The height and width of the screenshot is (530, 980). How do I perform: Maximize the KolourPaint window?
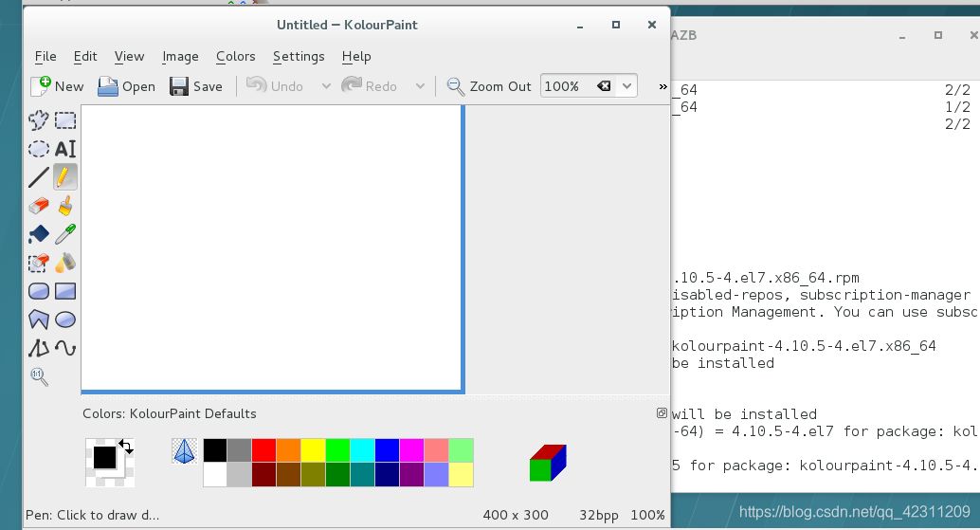(x=616, y=25)
